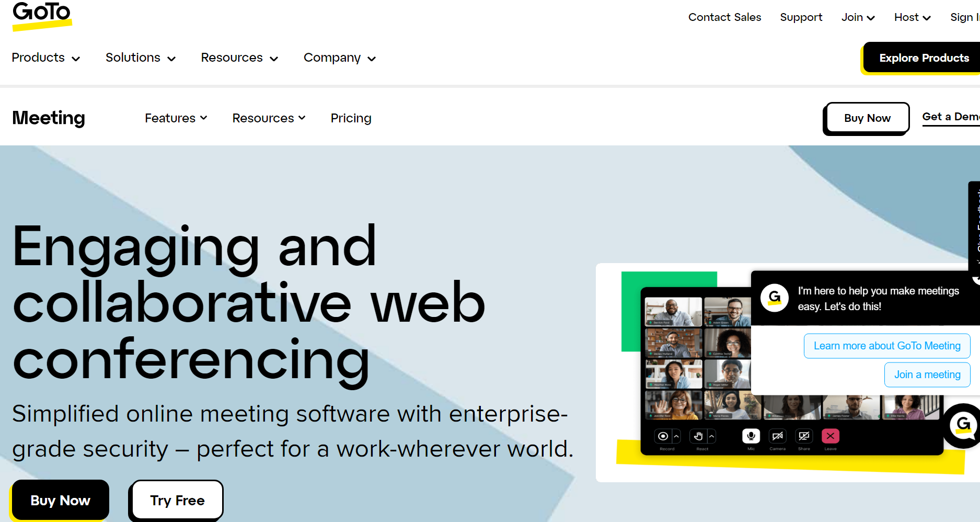Image resolution: width=980 pixels, height=522 pixels.
Task: Click the Get a Demo link
Action: (951, 117)
